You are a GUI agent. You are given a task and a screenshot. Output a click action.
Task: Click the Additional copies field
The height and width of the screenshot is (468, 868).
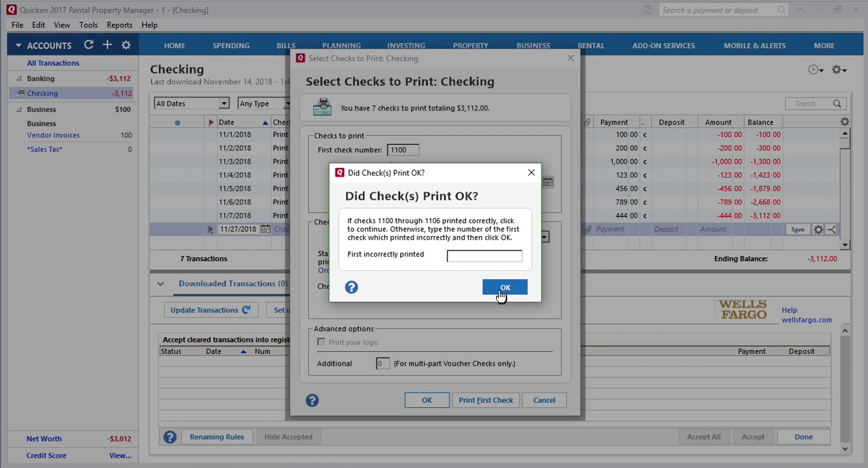[383, 364]
